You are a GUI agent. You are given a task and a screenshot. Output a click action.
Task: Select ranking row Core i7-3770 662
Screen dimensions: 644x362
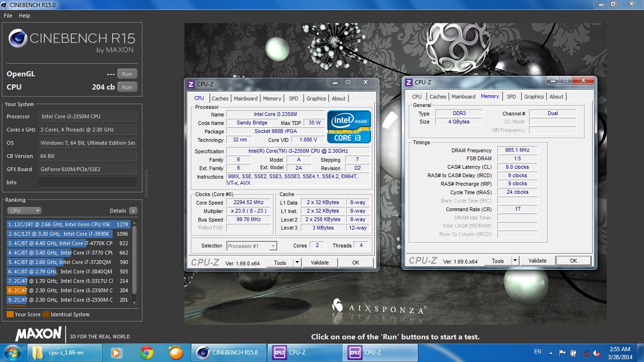(69, 253)
